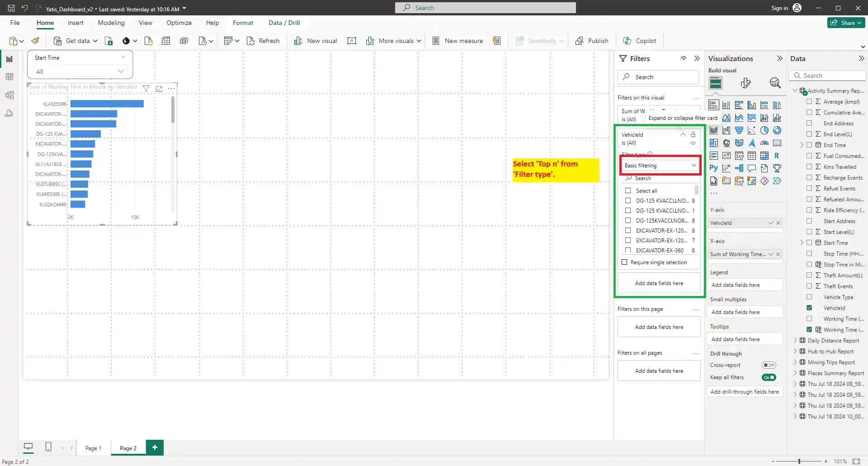The image size is (868, 466).
Task: Click Focus mode icon on bar chart
Action: pyautogui.click(x=159, y=89)
